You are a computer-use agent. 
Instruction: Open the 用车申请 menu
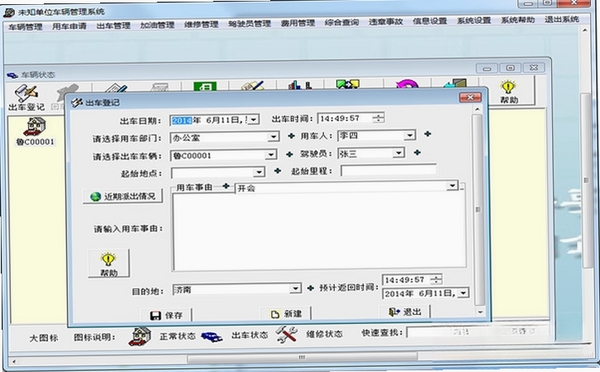coord(69,26)
